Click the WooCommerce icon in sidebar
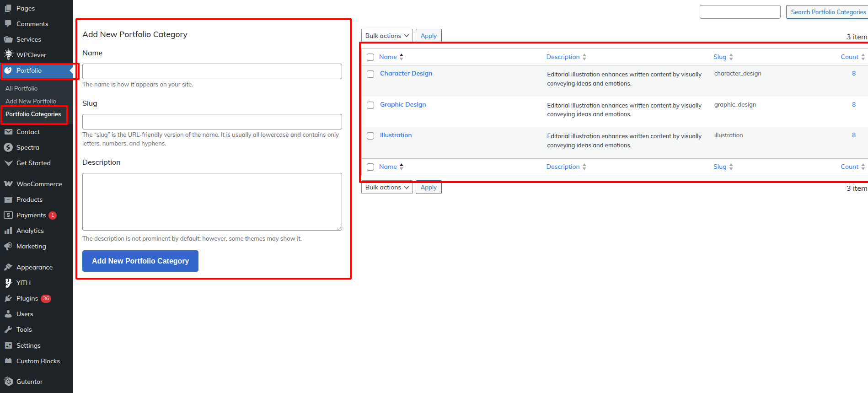 click(8, 184)
